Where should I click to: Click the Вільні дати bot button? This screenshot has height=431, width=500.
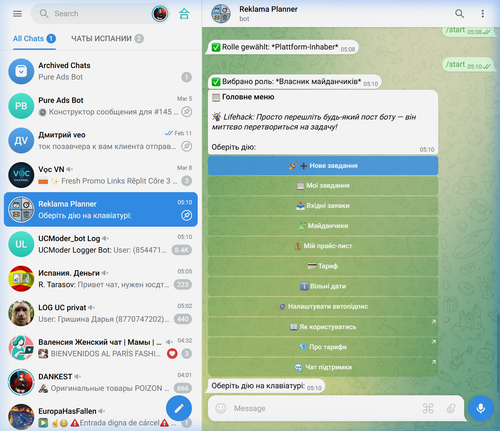[x=323, y=286]
